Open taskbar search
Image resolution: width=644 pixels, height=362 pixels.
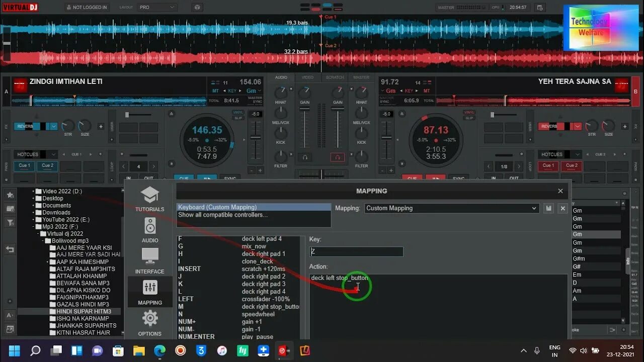pyautogui.click(x=35, y=350)
